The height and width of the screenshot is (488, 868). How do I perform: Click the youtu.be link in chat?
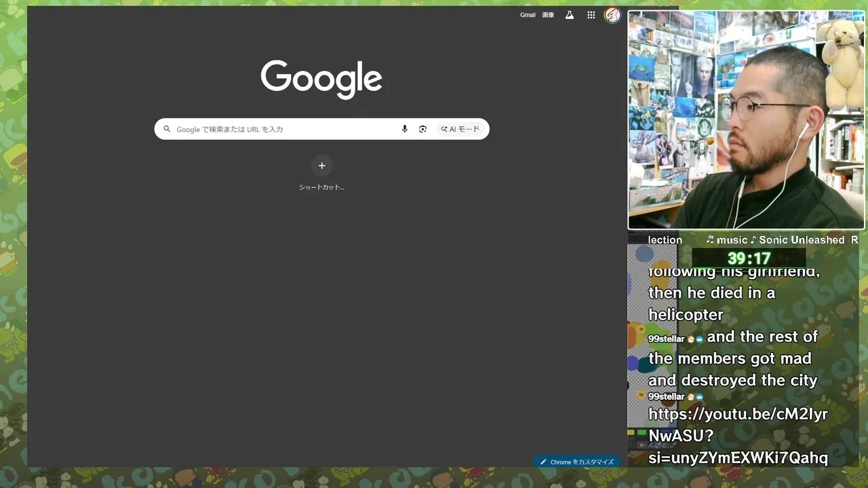coord(738,436)
